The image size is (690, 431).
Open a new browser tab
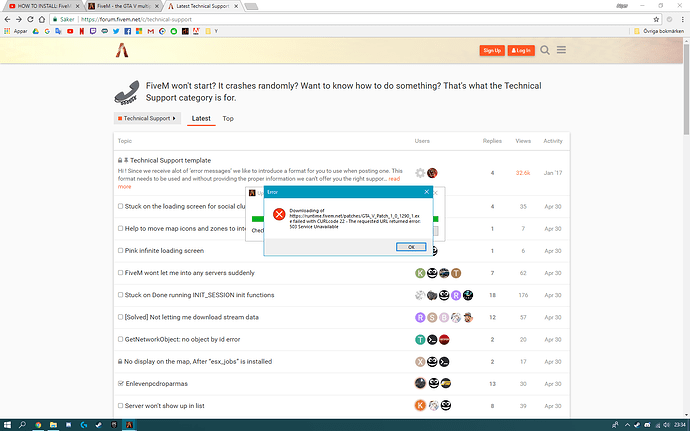tap(251, 6)
